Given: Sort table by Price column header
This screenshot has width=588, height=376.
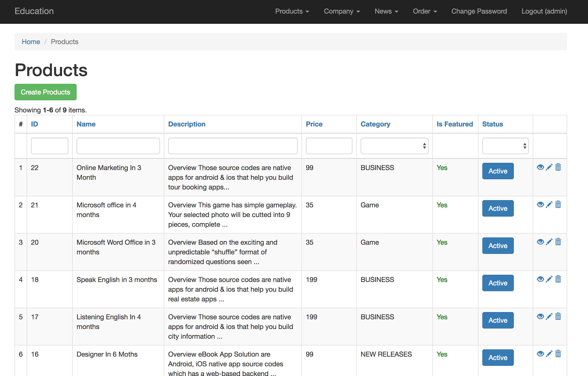Looking at the screenshot, I should [314, 124].
